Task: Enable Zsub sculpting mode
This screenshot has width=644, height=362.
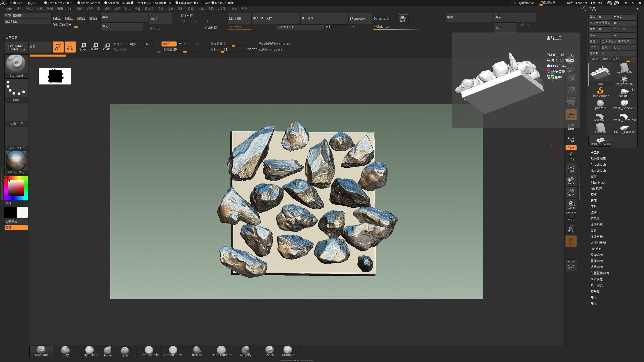Action: coord(184,44)
